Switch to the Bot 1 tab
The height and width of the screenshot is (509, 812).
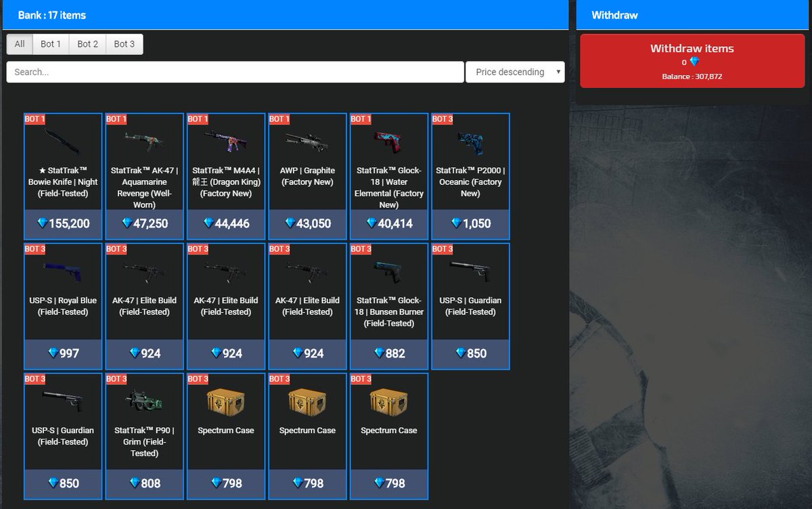[x=51, y=43]
